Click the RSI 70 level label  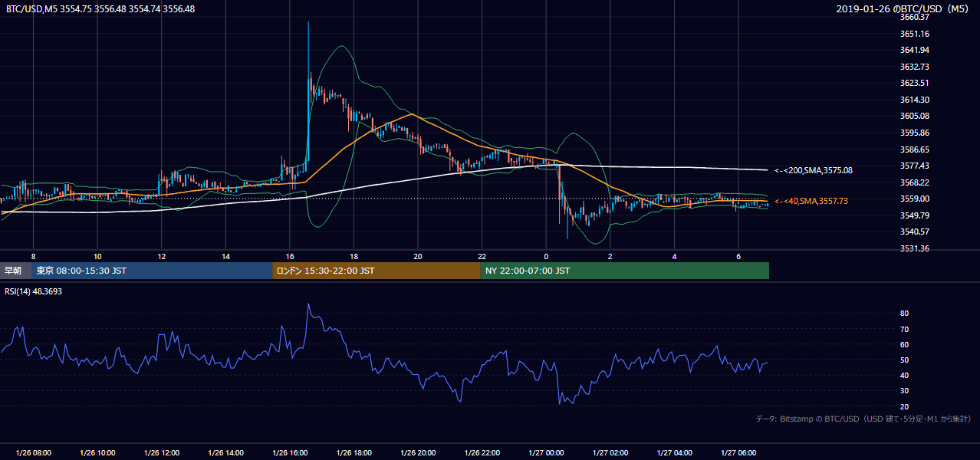point(905,329)
